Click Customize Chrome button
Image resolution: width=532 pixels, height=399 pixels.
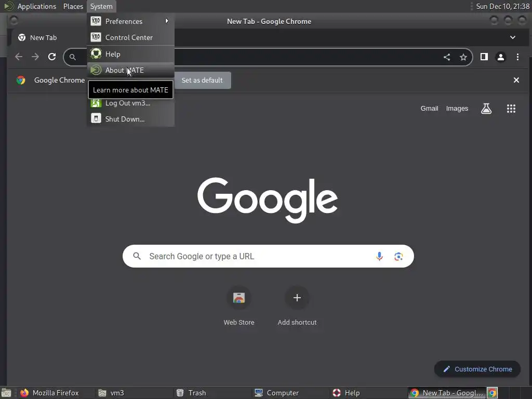(477, 369)
